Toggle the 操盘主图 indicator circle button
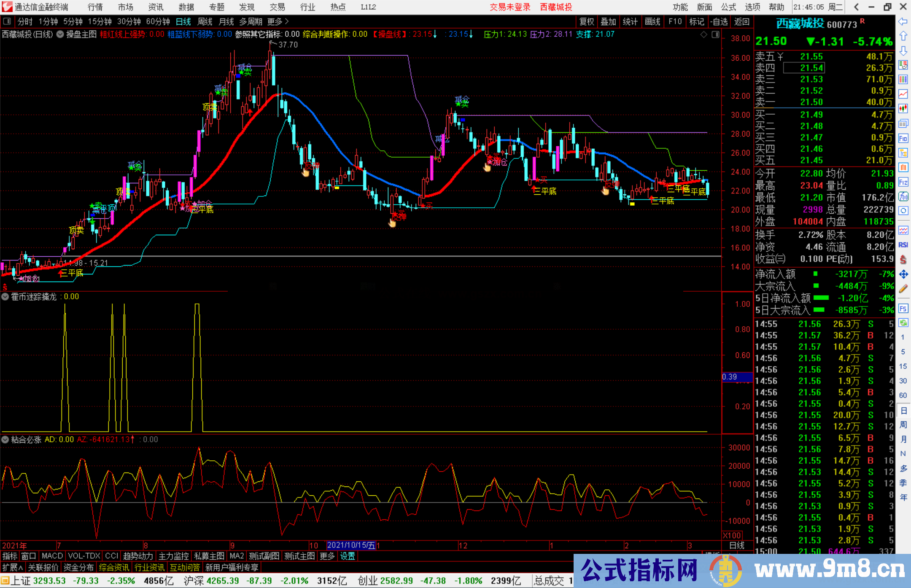This screenshot has width=911, height=588. (60, 35)
